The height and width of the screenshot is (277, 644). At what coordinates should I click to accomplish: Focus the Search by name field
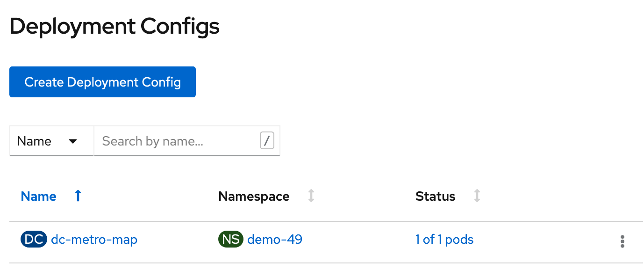coord(178,141)
